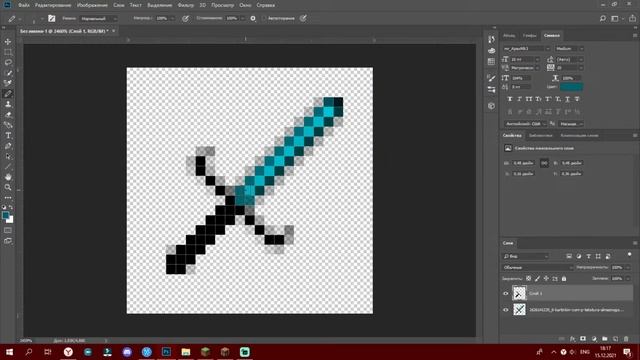Open the Файл menu
640x360 pixels.
point(24,5)
